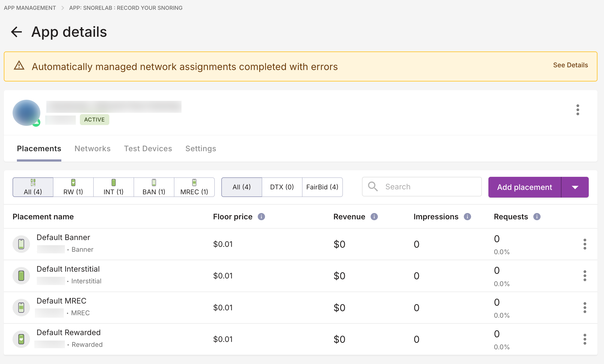The height and width of the screenshot is (364, 604).
Task: Click the back arrow beside App details
Action: [x=16, y=32]
